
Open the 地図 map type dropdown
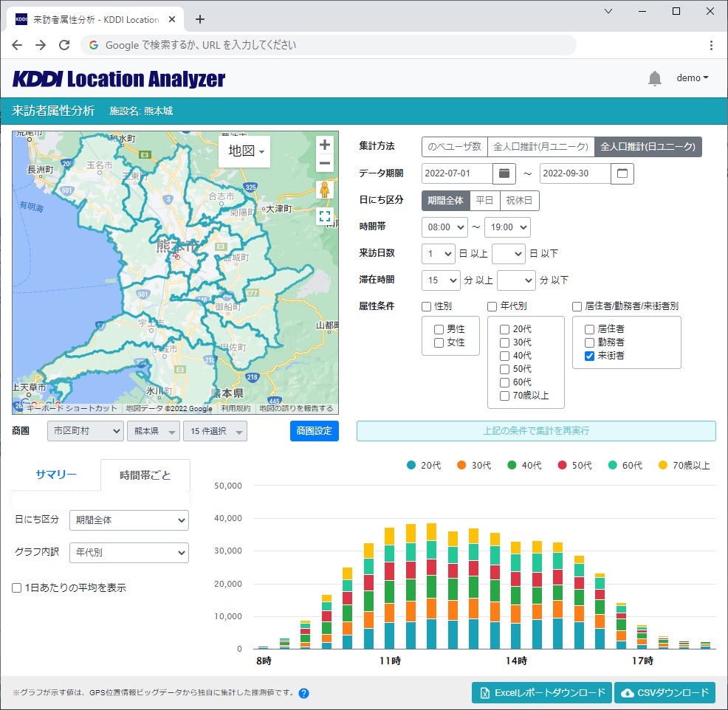[x=245, y=151]
